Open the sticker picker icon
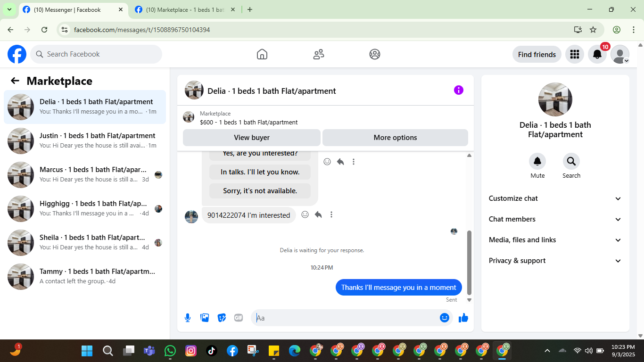This screenshot has width=644, height=362. coord(222,318)
